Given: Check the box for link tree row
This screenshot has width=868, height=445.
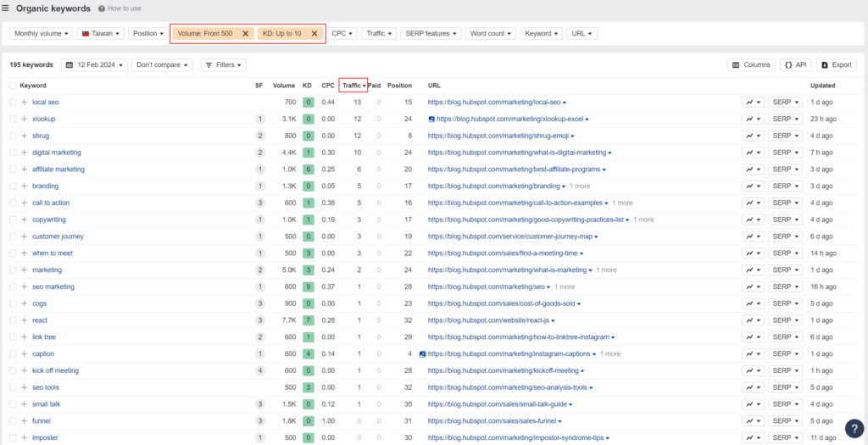Looking at the screenshot, I should coord(13,337).
